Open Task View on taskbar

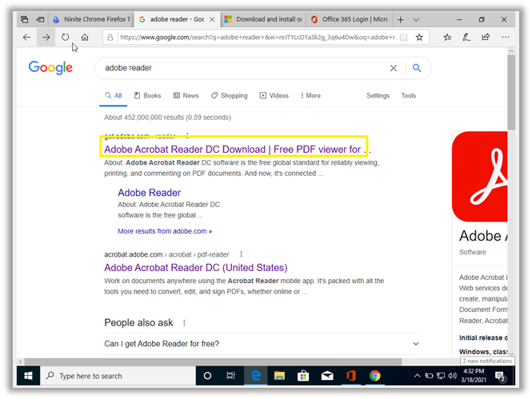coord(230,376)
